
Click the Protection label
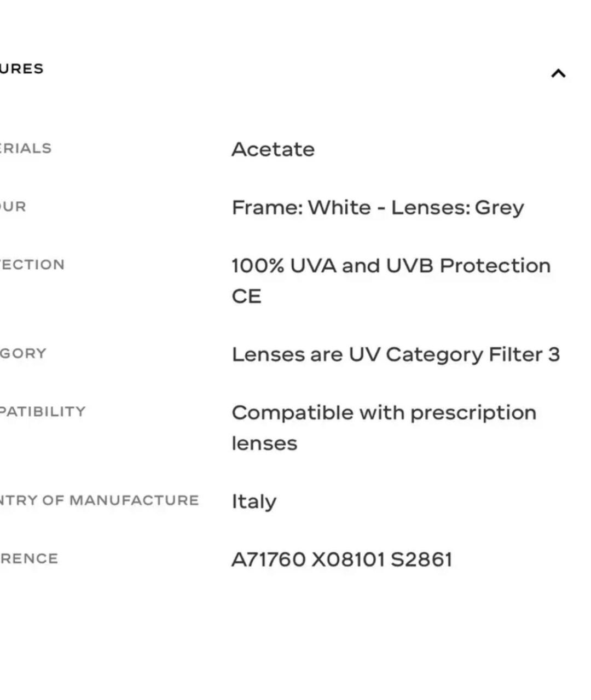(x=32, y=265)
